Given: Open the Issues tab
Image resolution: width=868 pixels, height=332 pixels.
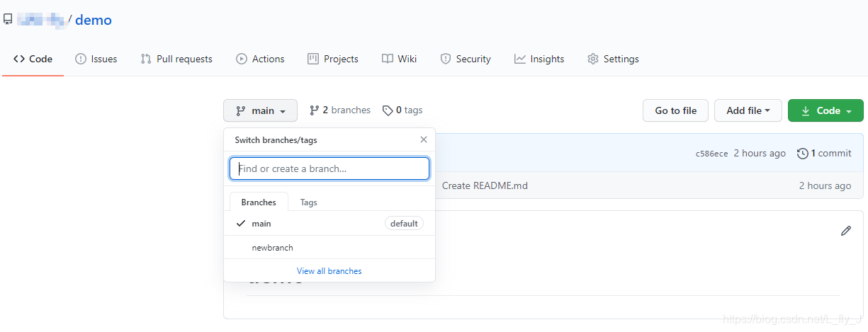Looking at the screenshot, I should pyautogui.click(x=96, y=59).
